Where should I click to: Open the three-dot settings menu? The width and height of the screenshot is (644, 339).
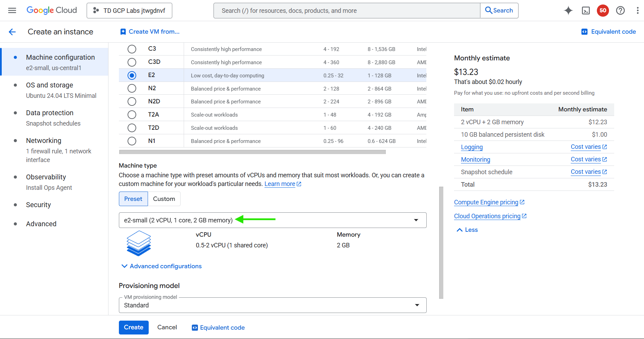[637, 10]
